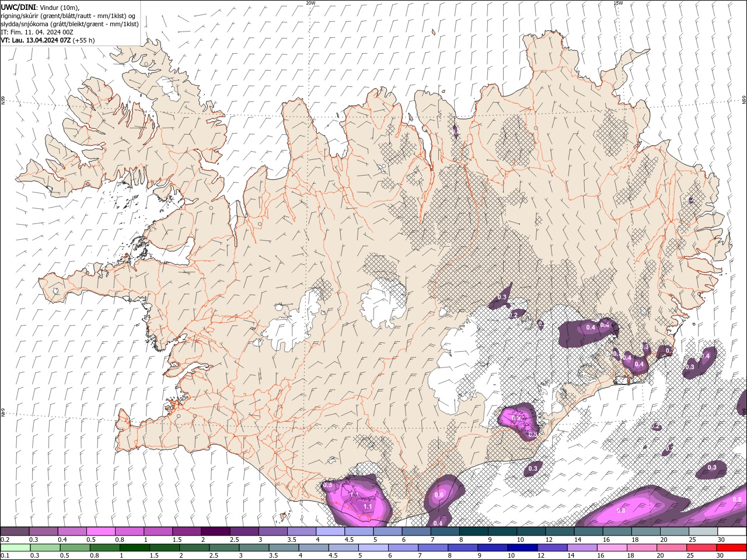Select first dark mauve 0.2 swatch in upper scale
Image resolution: width=747 pixels, height=560 pixels.
pyautogui.click(x=15, y=531)
